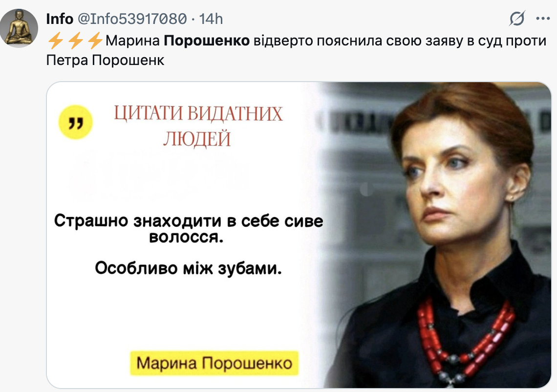Viewport: 557px width, 392px height.
Task: Click the red heading "ЦИТАТИ ВИДАТНИХ ЛЮДЕЙ"
Action: click(x=198, y=126)
